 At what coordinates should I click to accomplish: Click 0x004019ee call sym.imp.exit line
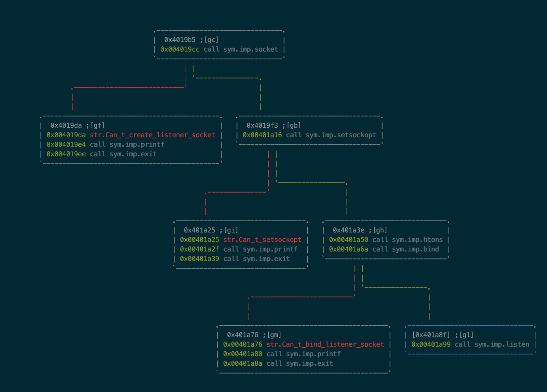[x=102, y=154]
